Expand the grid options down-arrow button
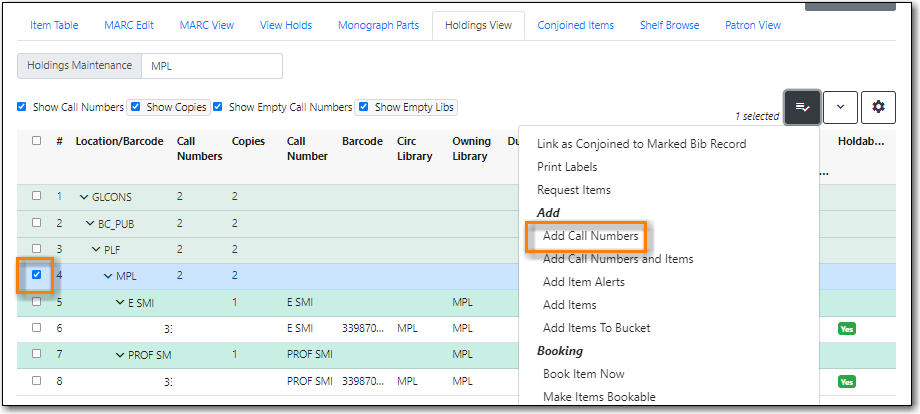This screenshot has width=920, height=414. [x=840, y=107]
